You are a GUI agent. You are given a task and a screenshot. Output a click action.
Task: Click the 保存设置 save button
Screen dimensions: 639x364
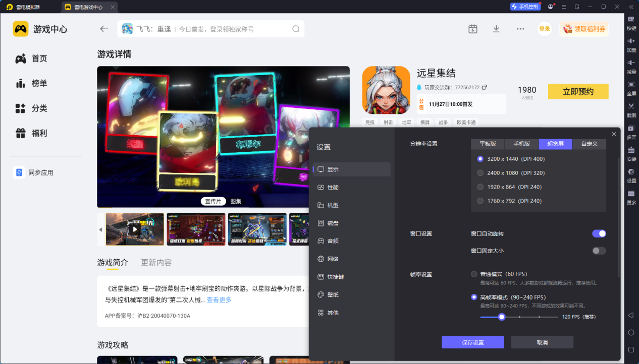[472, 342]
